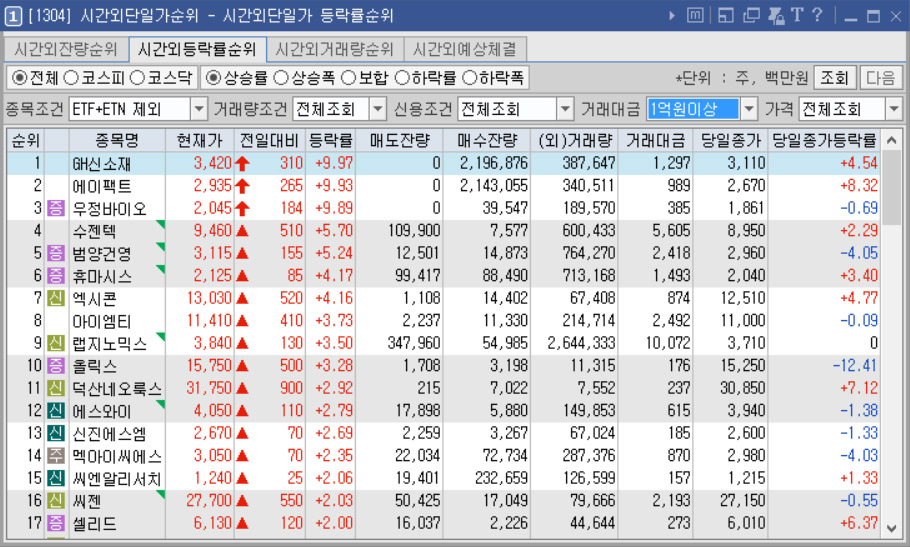
Task: Switch to 시간외잔량순위 tab
Action: coord(66,49)
